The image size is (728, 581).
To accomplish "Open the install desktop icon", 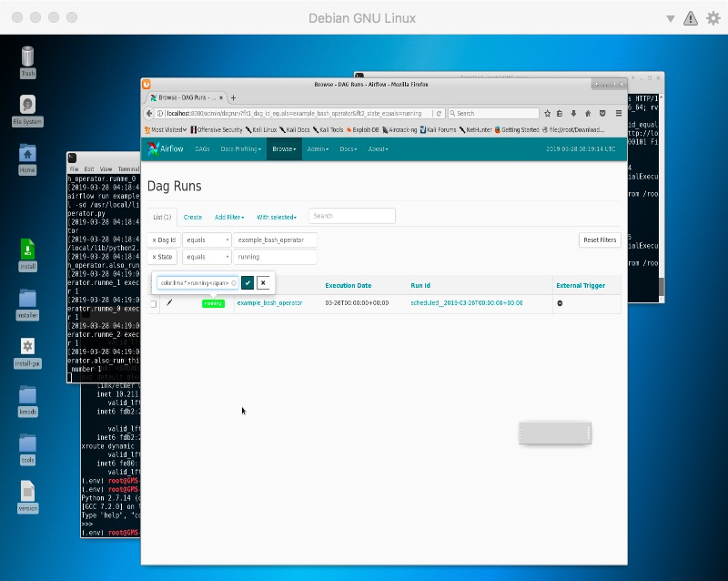I will tap(27, 255).
